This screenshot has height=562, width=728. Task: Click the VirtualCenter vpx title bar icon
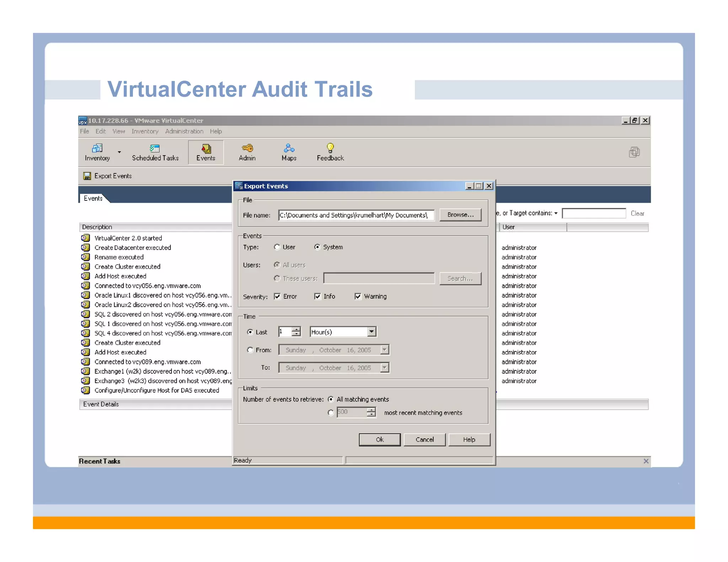pos(82,121)
